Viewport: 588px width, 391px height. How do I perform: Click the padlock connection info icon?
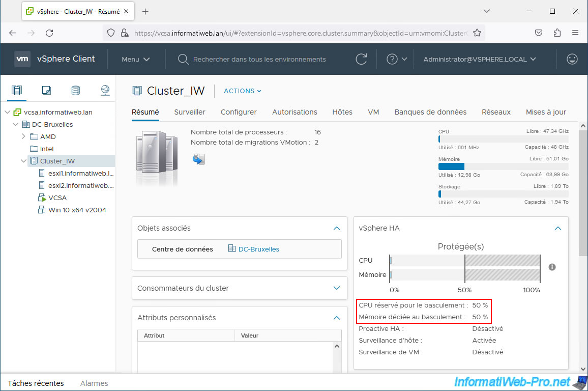[125, 33]
